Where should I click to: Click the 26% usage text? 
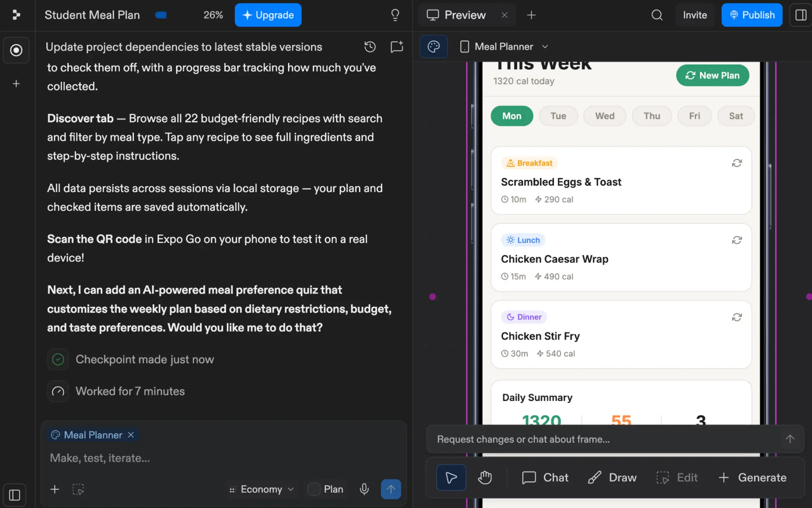click(x=213, y=15)
